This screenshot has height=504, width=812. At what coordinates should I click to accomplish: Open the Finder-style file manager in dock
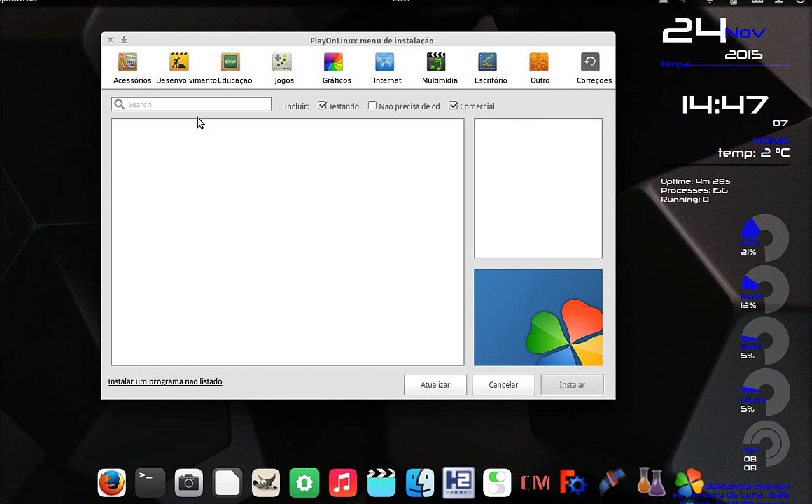pos(420,483)
